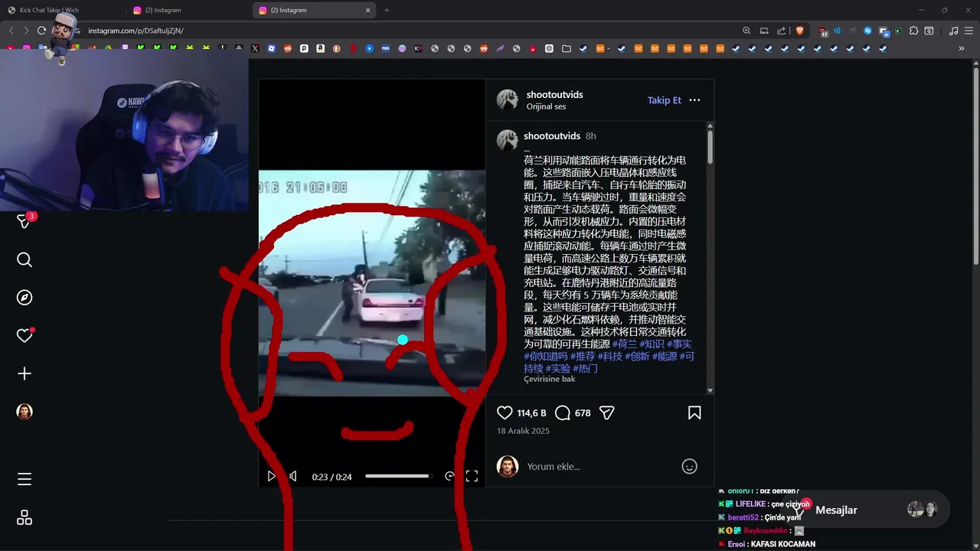The width and height of the screenshot is (980, 551).
Task: Go forward in browser history
Action: (x=26, y=31)
